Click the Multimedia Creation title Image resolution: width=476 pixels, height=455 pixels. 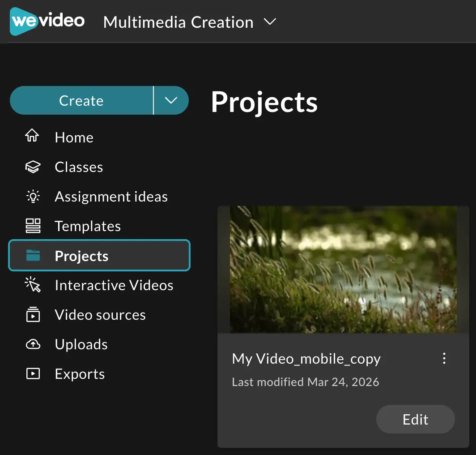point(178,22)
